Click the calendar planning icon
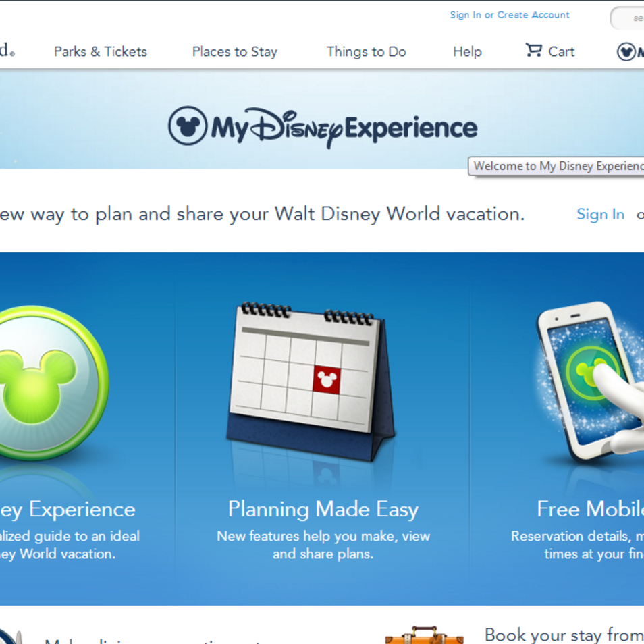Viewport: 644px width, 644px height. [311, 381]
